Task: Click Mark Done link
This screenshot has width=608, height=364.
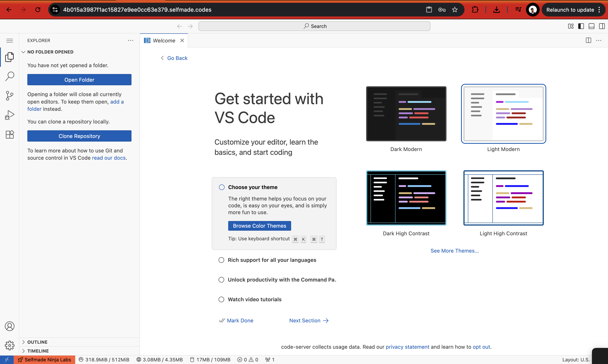Action: 236,320
